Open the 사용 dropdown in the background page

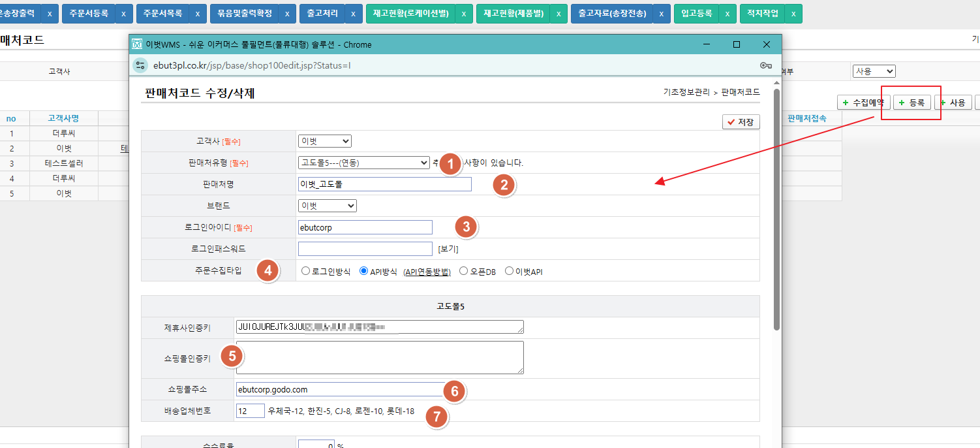(874, 71)
